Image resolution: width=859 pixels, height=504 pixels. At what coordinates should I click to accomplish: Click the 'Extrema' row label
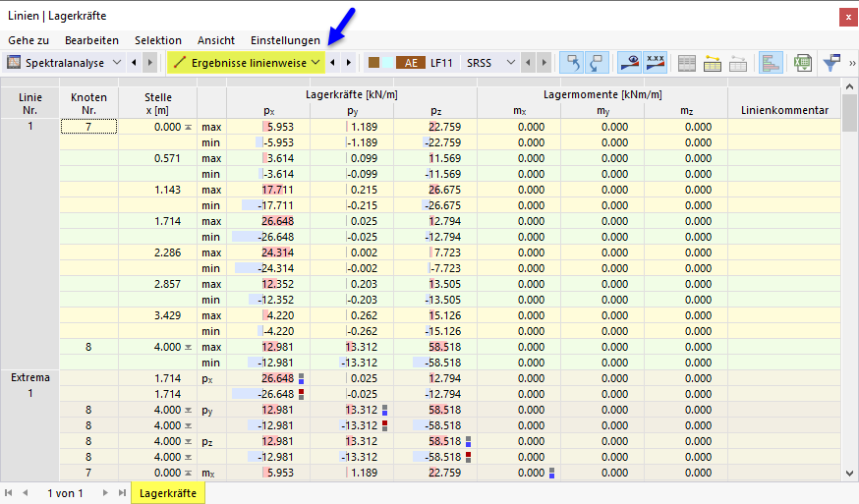(30, 377)
